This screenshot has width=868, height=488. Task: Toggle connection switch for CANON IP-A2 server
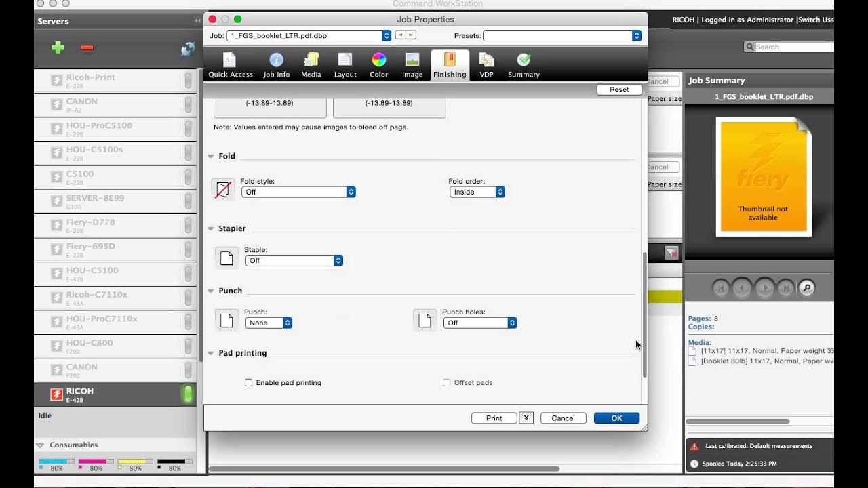click(x=188, y=105)
